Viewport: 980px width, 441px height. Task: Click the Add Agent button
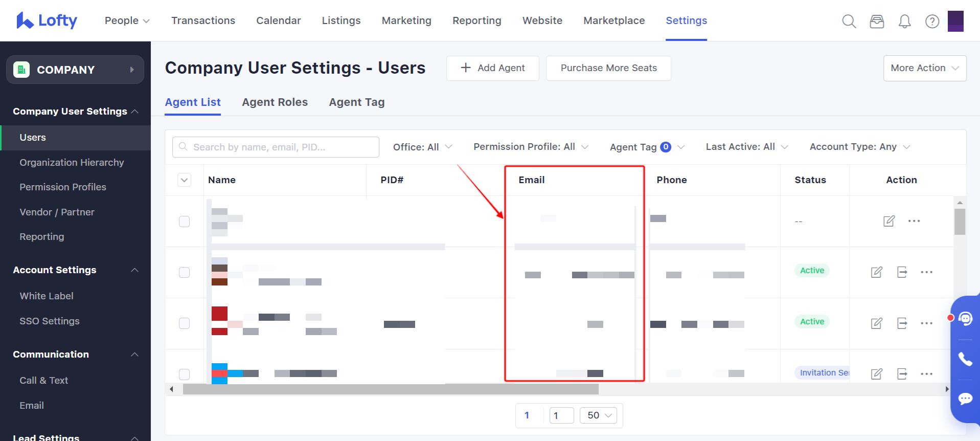492,68
